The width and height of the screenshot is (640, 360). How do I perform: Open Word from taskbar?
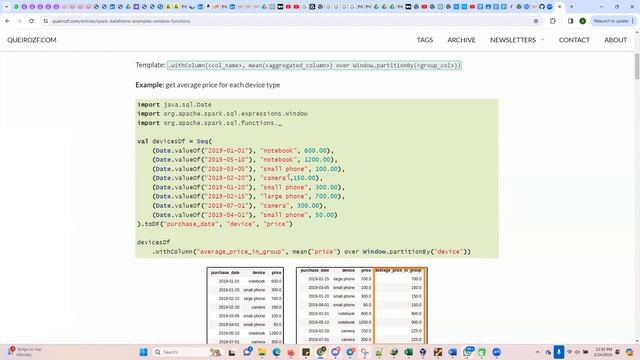click(x=452, y=352)
